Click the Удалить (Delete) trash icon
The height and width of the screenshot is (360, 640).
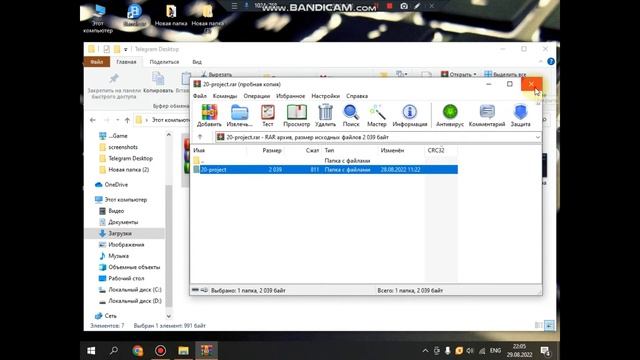coord(325,115)
